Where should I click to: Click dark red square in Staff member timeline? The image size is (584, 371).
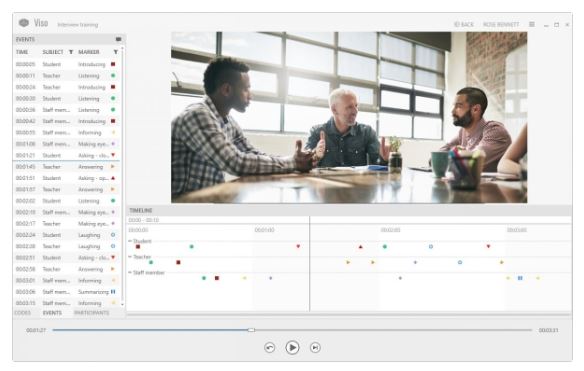(x=217, y=278)
